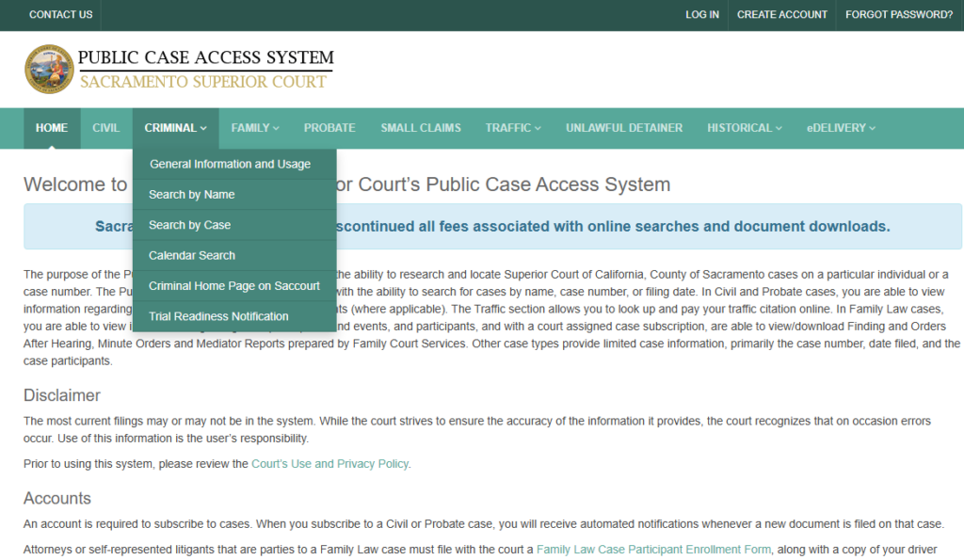Click the Log In link
Viewport: 964px width, 560px height.
[x=702, y=15]
